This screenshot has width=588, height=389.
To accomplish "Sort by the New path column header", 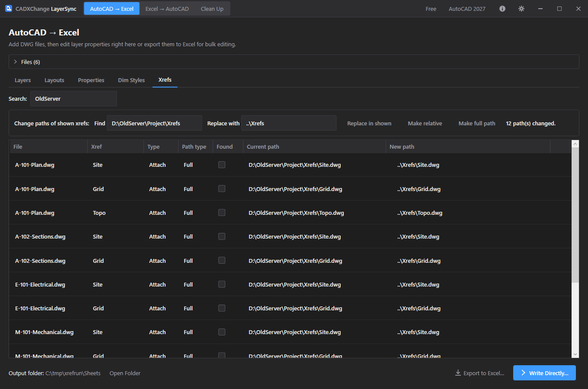I will (468, 147).
